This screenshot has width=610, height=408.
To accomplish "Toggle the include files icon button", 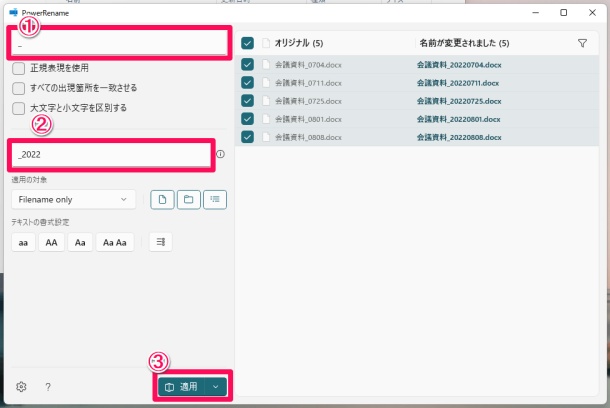I will coord(162,200).
